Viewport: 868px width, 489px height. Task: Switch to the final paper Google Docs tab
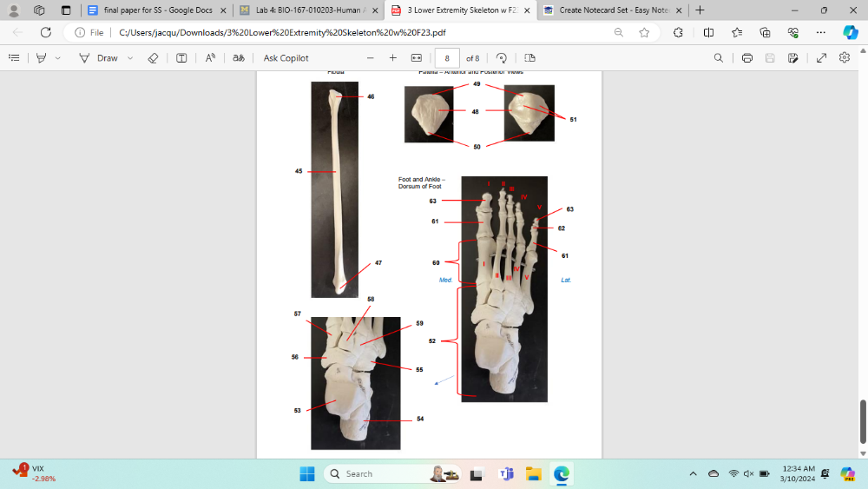(x=156, y=10)
